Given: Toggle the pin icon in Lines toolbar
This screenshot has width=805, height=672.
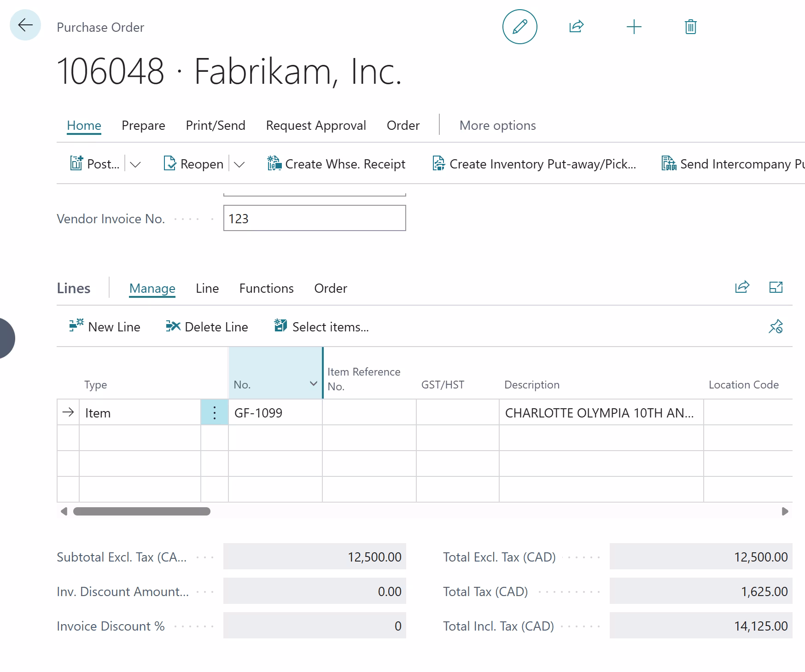Looking at the screenshot, I should click(x=776, y=327).
